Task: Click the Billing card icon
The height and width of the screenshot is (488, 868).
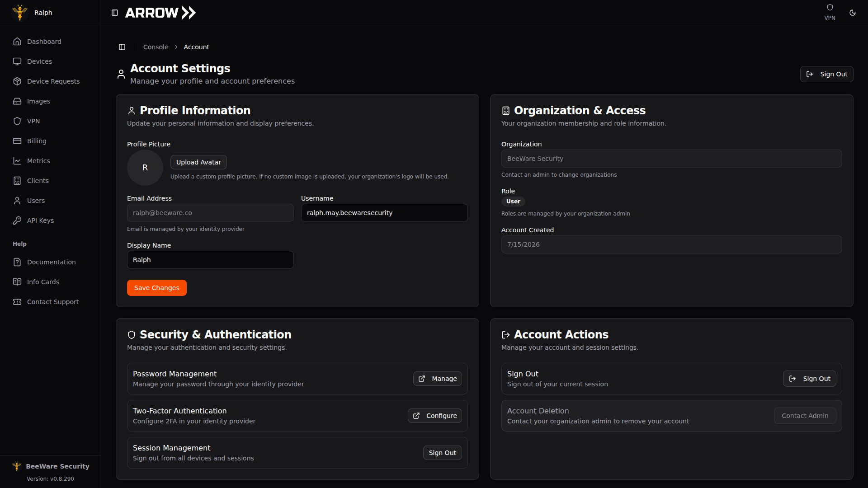Action: 17,141
